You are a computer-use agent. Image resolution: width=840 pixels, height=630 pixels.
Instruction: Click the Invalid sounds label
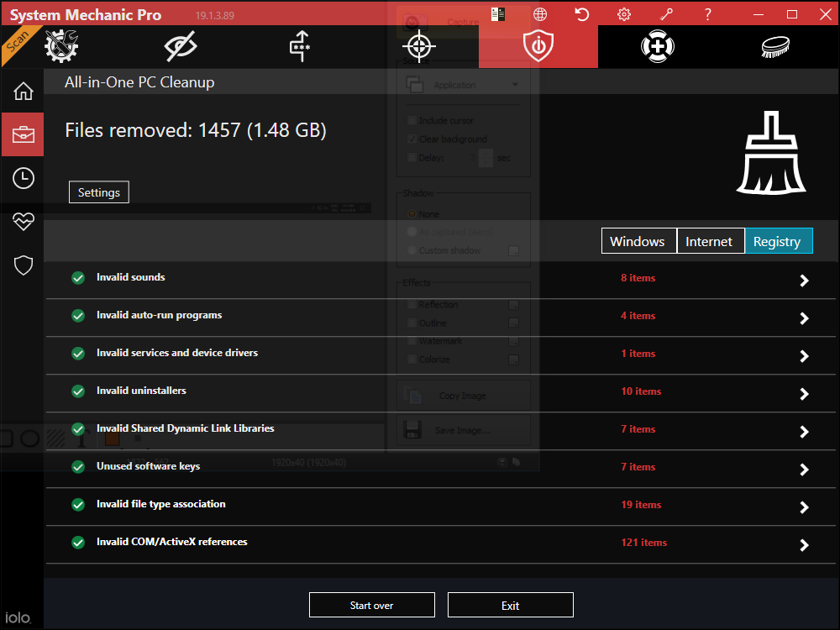tap(131, 277)
